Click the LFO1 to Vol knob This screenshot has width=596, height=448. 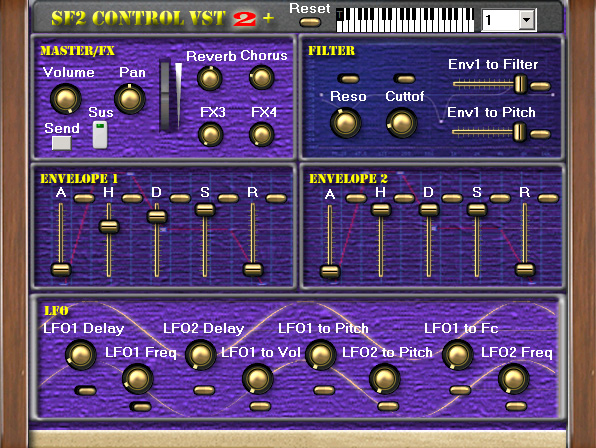coord(258,379)
